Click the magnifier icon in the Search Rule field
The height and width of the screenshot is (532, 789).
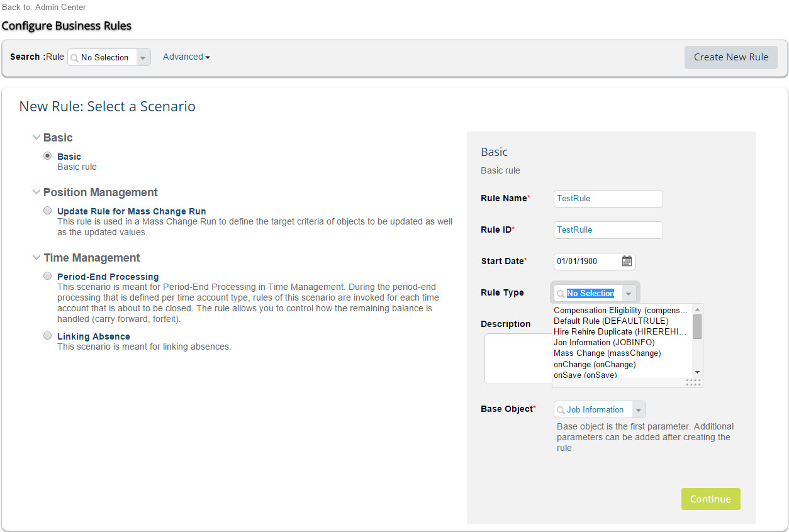(75, 57)
